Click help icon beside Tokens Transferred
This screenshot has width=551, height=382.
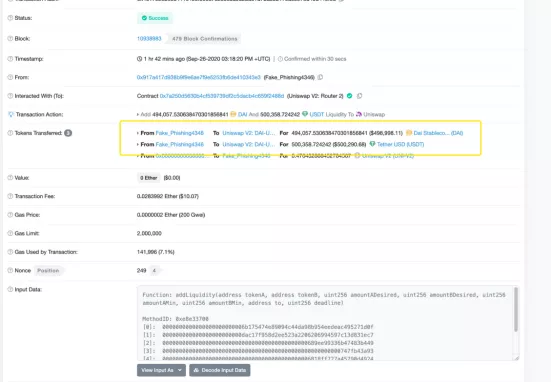coord(10,133)
